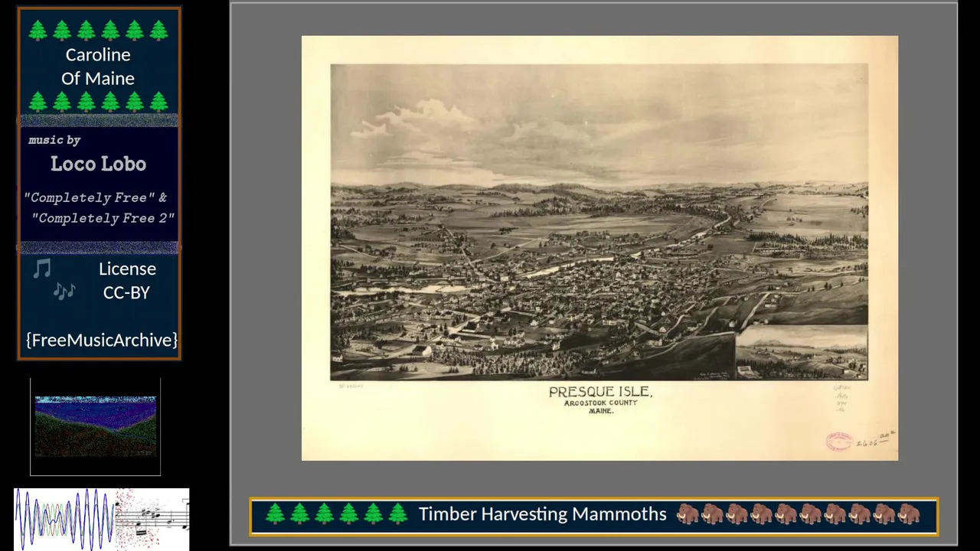Click the "Completely Free 2" song title

click(103, 218)
